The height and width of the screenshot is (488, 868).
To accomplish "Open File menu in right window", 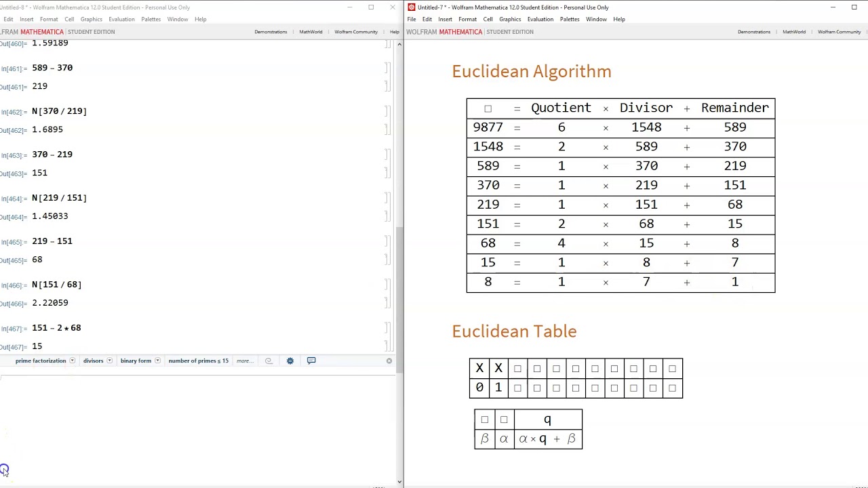I will click(412, 19).
